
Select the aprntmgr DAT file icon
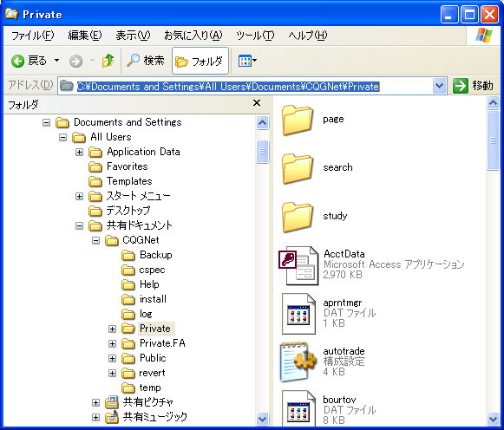coord(298,314)
